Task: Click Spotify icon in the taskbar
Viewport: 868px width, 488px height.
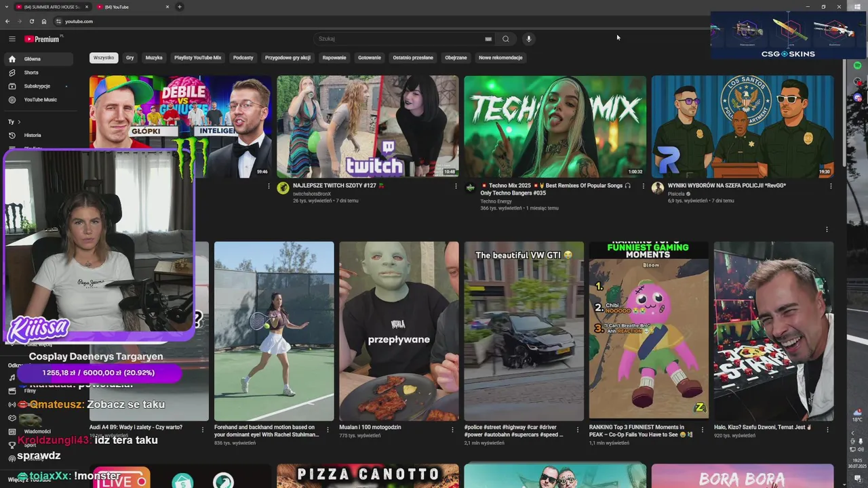Action: tap(858, 65)
